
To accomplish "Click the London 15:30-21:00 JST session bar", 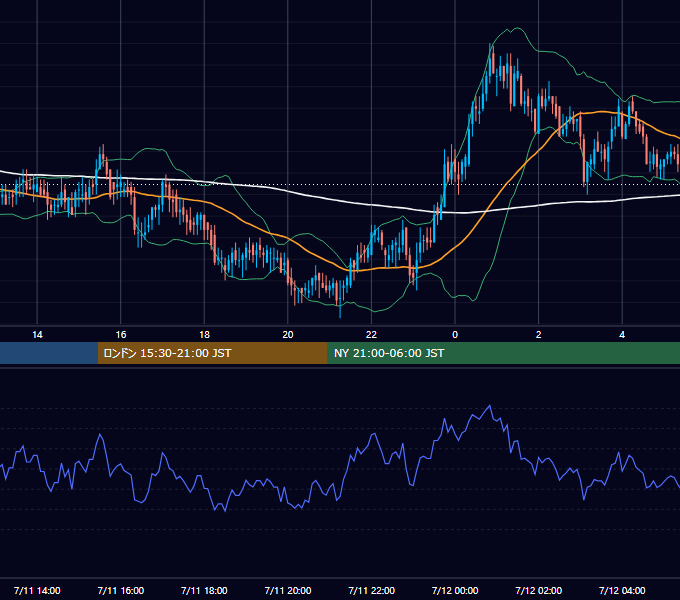I will (x=212, y=353).
